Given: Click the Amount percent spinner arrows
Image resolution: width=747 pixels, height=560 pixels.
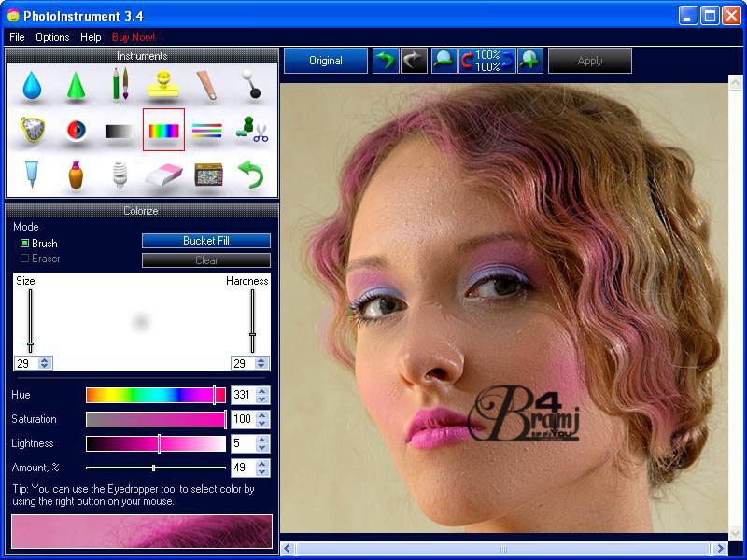Looking at the screenshot, I should pyautogui.click(x=262, y=468).
